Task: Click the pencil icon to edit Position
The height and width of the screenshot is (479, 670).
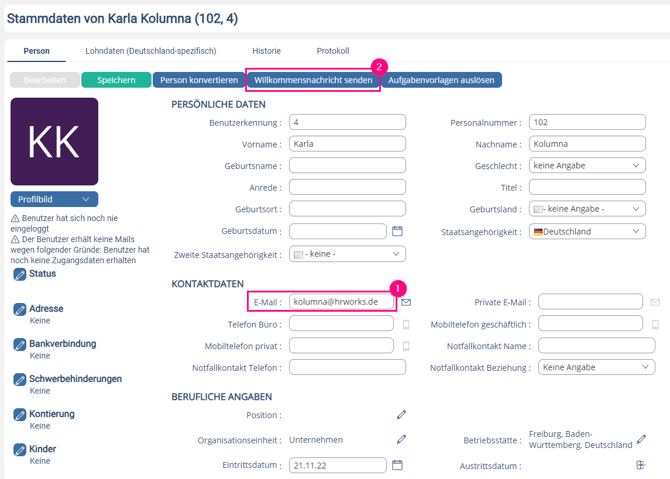Action: [x=401, y=414]
